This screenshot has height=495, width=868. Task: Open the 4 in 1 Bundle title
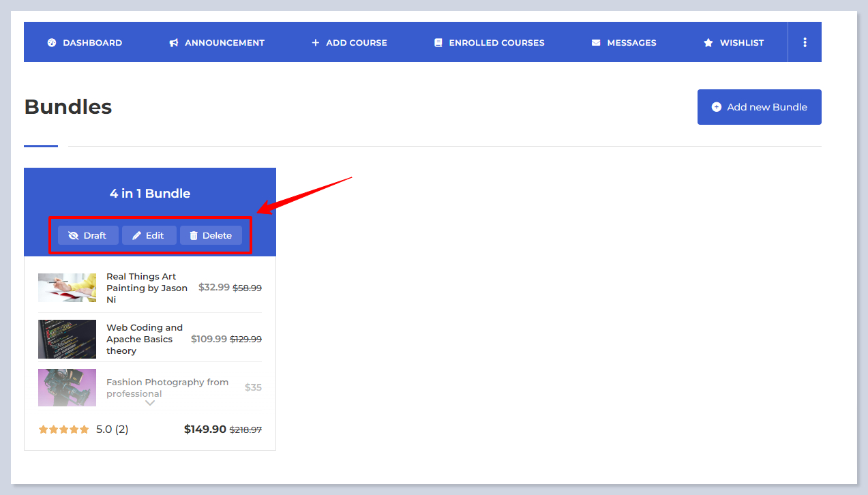coord(150,194)
